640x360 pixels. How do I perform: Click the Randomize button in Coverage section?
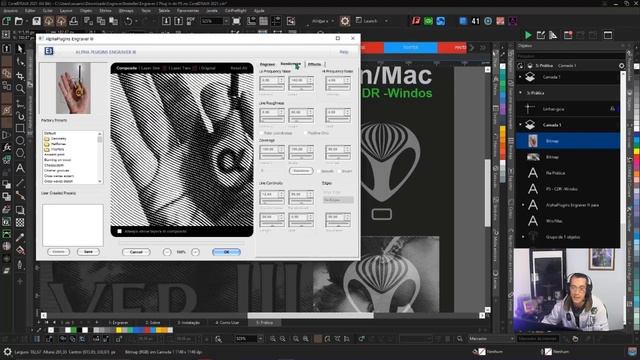coord(301,171)
